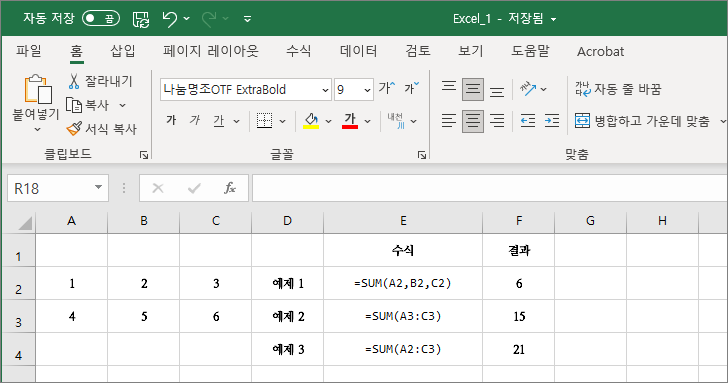
Task: Select cell with =SUM(A2:C3)
Action: pyautogui.click(x=403, y=349)
